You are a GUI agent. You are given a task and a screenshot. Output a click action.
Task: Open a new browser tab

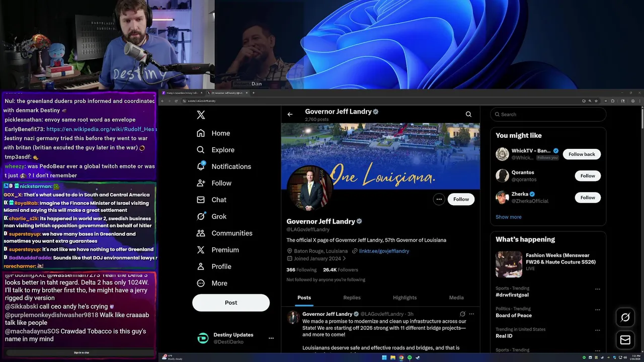(253, 93)
